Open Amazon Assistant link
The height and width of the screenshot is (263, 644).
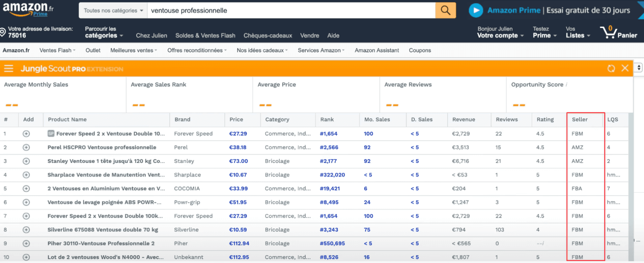[x=377, y=50]
